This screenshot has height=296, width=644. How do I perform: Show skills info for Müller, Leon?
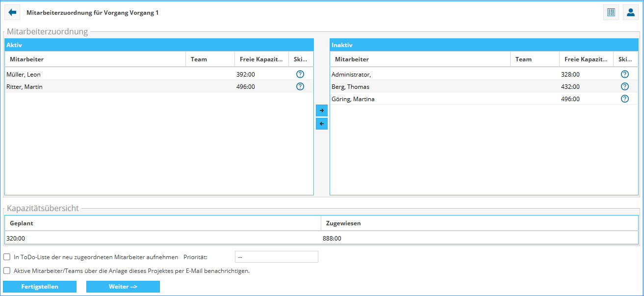tap(300, 75)
